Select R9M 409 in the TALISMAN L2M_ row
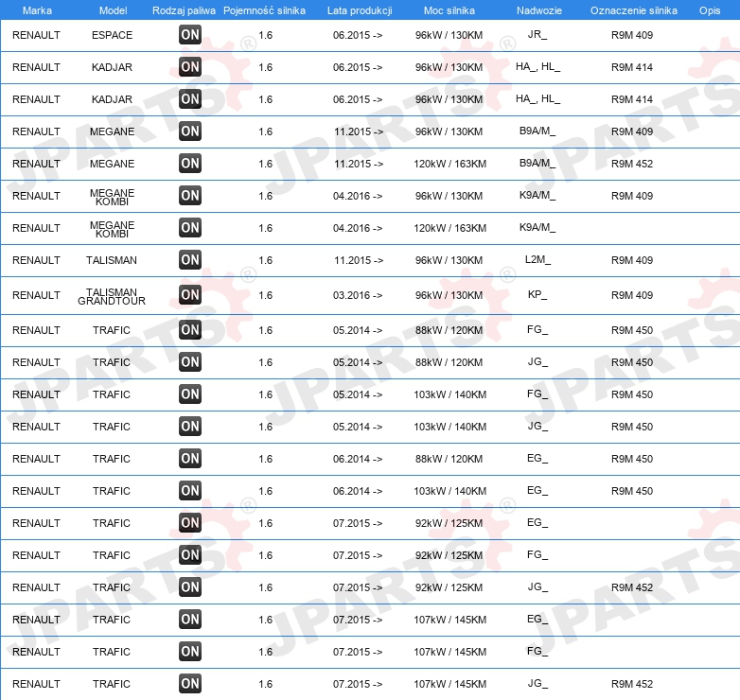740x700 pixels. point(632,260)
